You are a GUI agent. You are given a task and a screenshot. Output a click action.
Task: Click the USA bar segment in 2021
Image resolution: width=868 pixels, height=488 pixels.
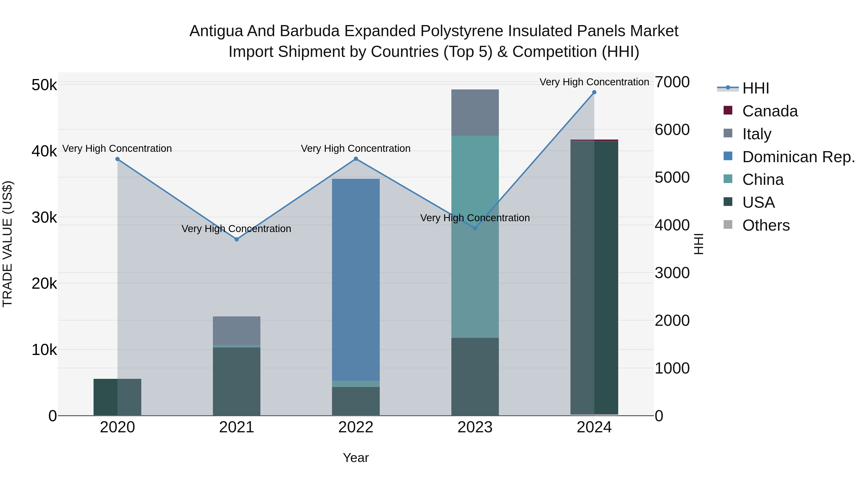[x=237, y=381]
